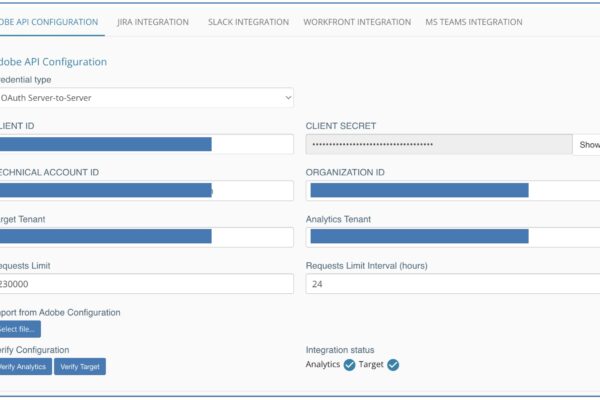Click the Target status checkmark icon

pos(393,365)
